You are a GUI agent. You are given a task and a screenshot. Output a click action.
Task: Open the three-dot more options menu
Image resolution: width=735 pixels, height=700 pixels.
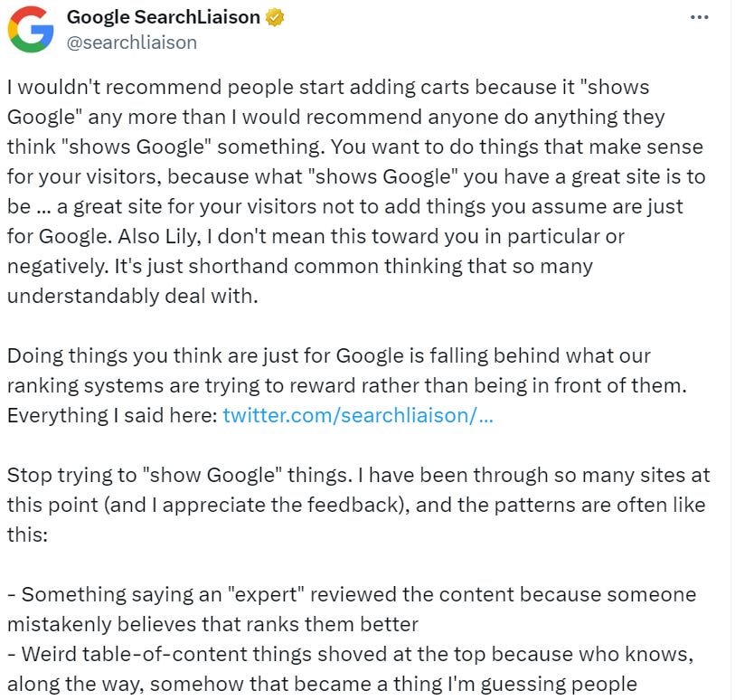click(699, 17)
